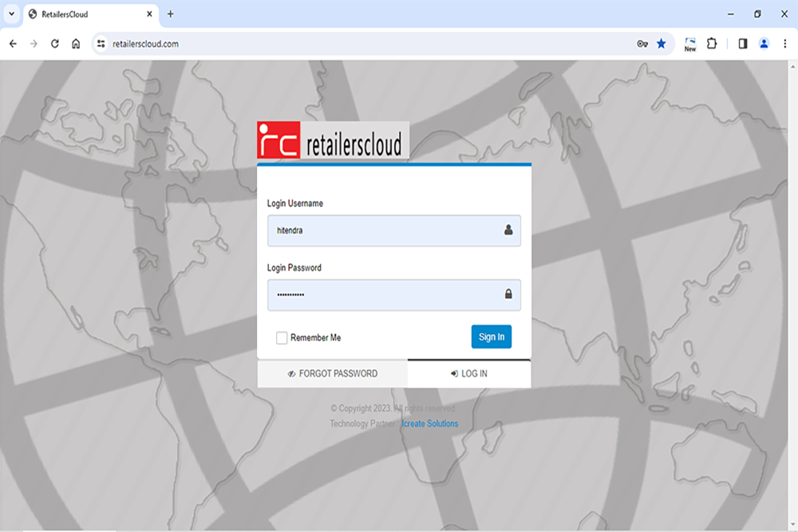Reload the page with refresh icon
798x532 pixels.
(55, 44)
